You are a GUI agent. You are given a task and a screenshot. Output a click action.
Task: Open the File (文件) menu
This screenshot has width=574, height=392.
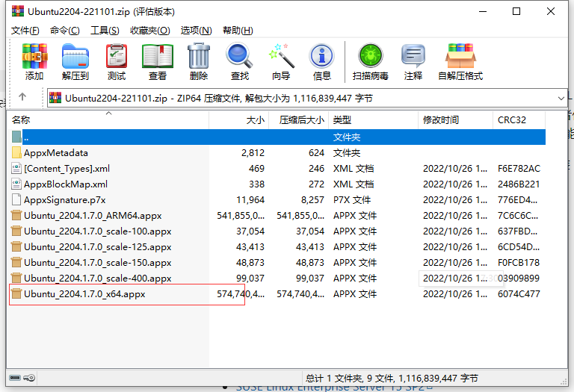pyautogui.click(x=25, y=31)
